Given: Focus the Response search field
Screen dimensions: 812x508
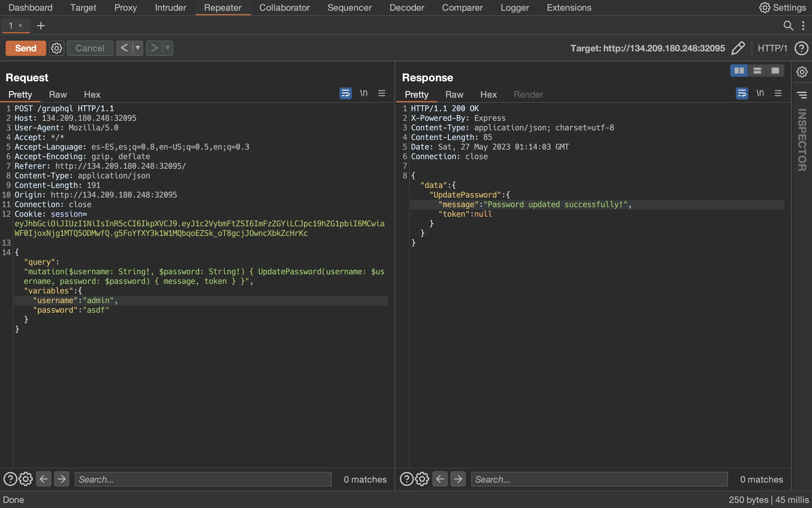Looking at the screenshot, I should tap(600, 479).
